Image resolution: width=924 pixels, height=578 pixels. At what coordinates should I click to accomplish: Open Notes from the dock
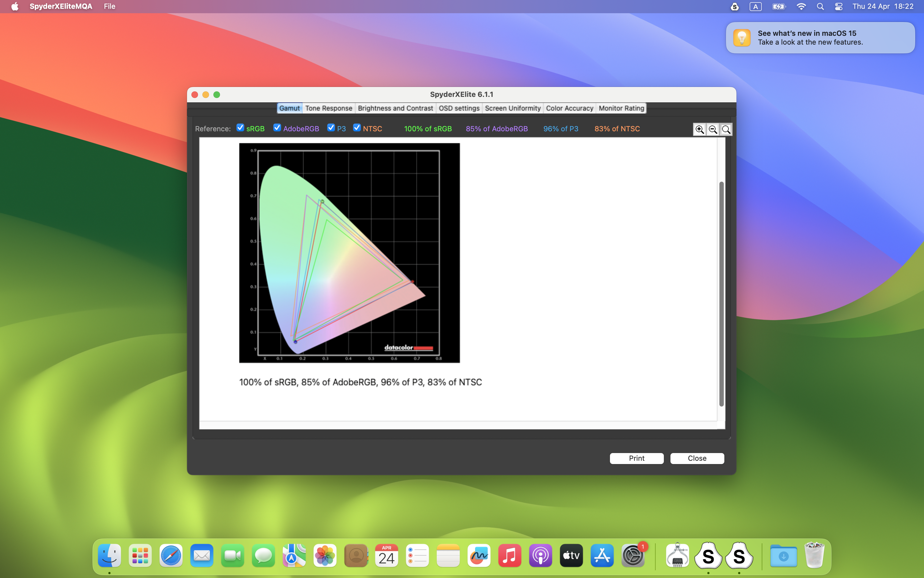coord(448,555)
